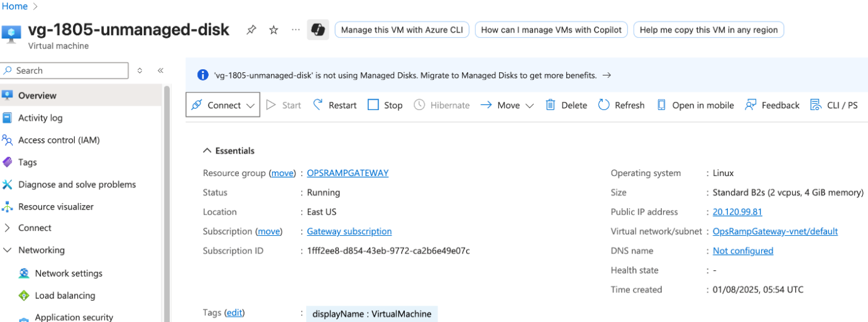This screenshot has width=868, height=322.
Task: Open the Copilot icon button
Action: pyautogui.click(x=318, y=30)
